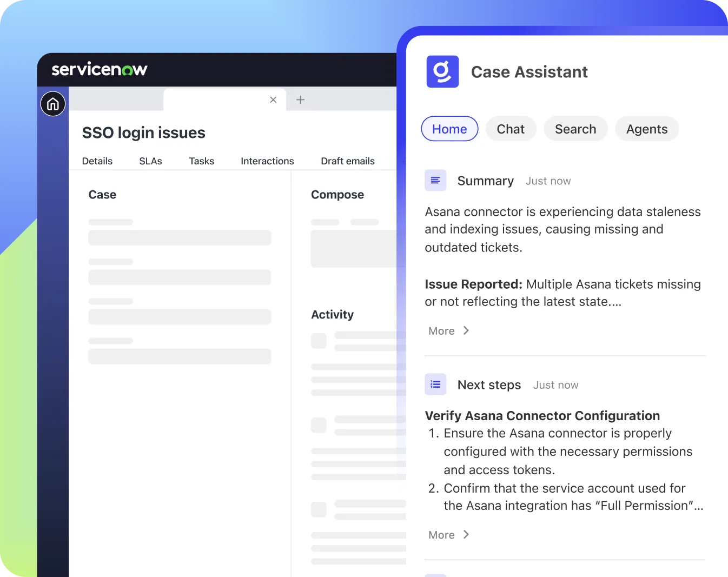Click the chevron beside Summary's More
This screenshot has height=577, width=728.
pos(466,330)
